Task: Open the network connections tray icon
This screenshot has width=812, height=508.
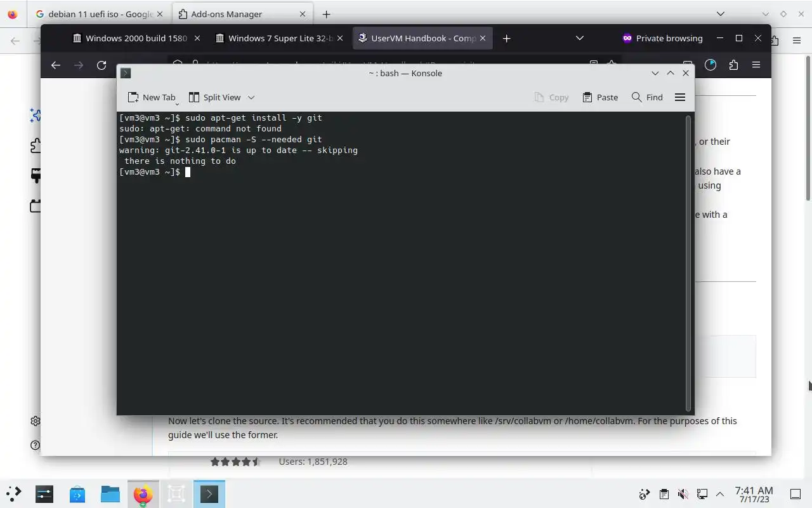Action: [x=702, y=494]
